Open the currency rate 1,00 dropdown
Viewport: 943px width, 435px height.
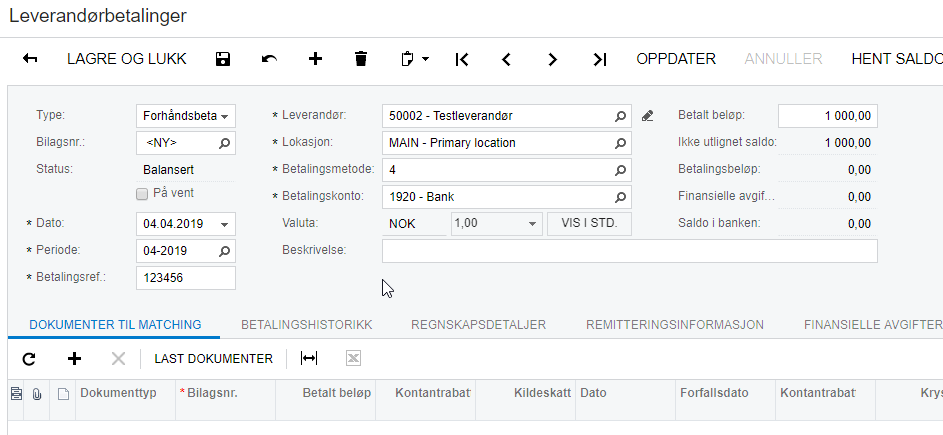click(x=532, y=224)
